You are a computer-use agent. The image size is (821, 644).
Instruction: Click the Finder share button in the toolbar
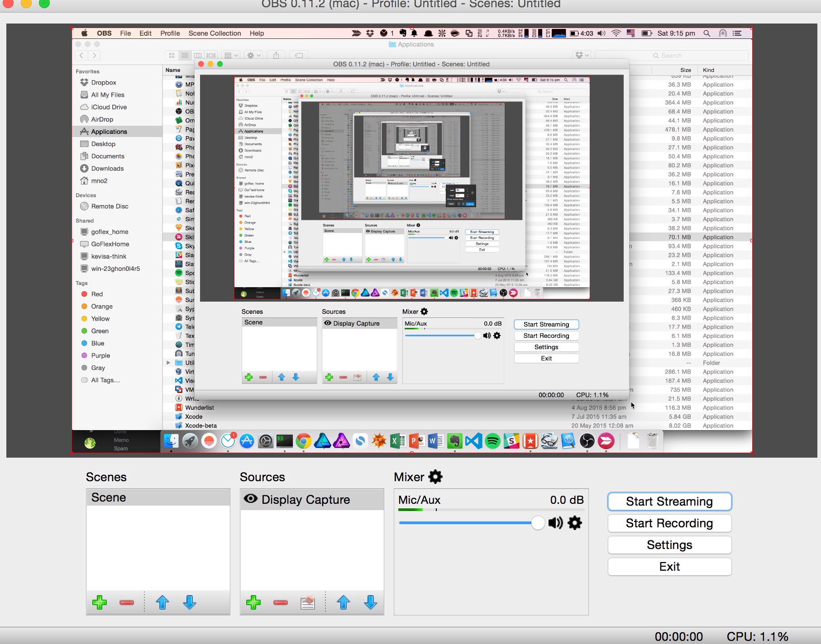click(x=276, y=55)
